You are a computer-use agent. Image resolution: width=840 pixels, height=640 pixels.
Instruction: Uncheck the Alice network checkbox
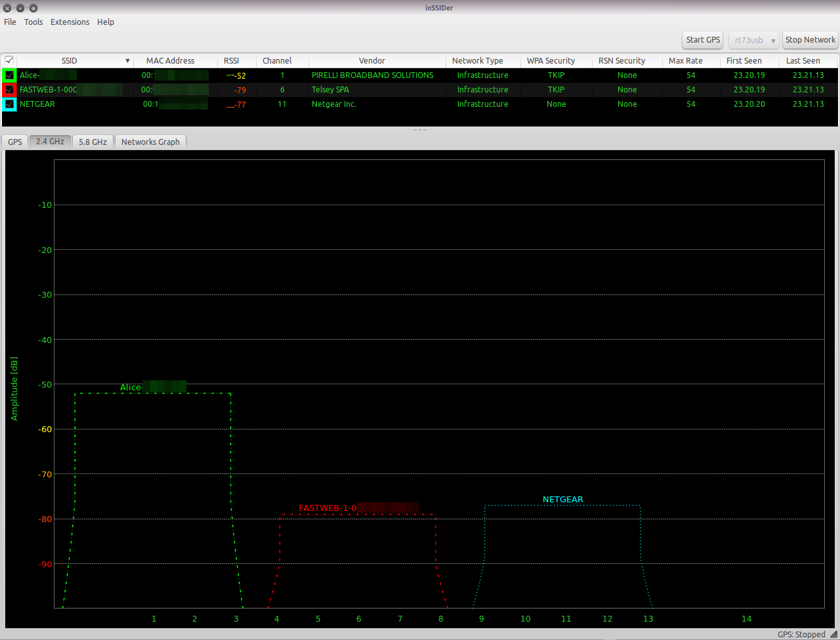coord(9,75)
